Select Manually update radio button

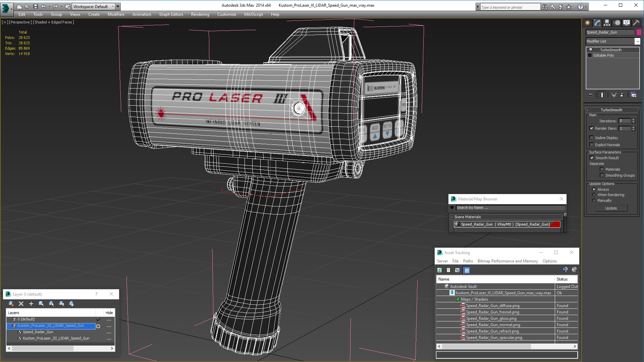coord(594,200)
